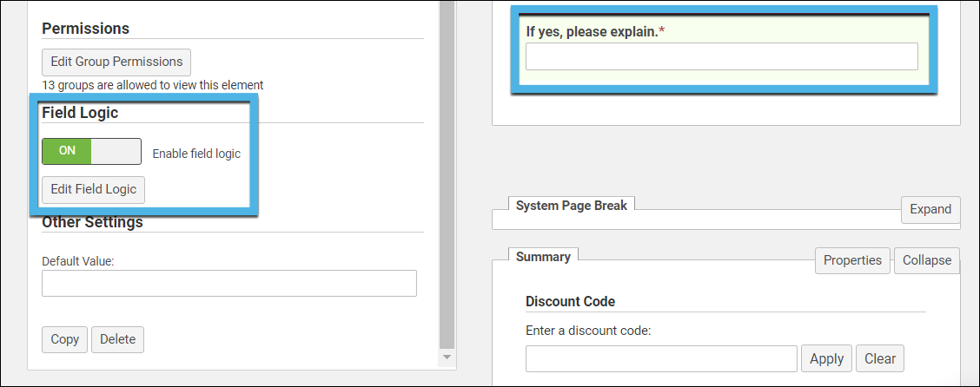
Task: Open the Edit Field Logic editor
Action: click(94, 189)
